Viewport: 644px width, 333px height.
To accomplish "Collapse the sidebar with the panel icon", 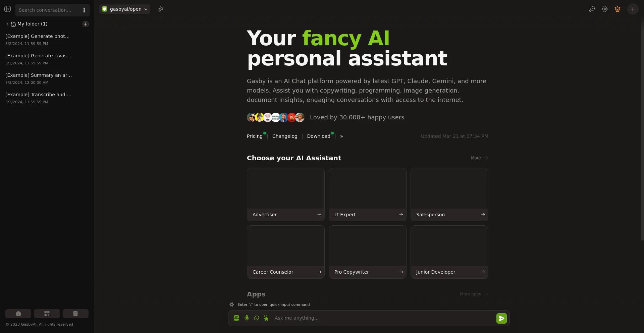I will point(8,9).
